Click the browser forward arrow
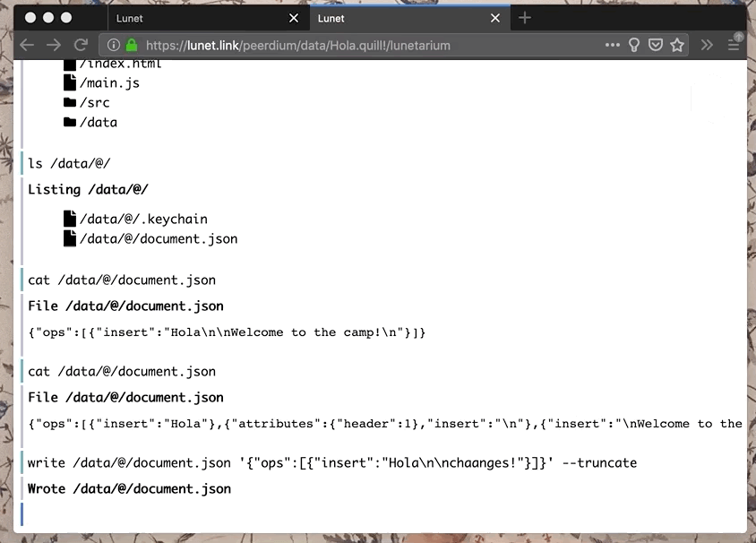Viewport: 756px width, 543px height. [54, 45]
